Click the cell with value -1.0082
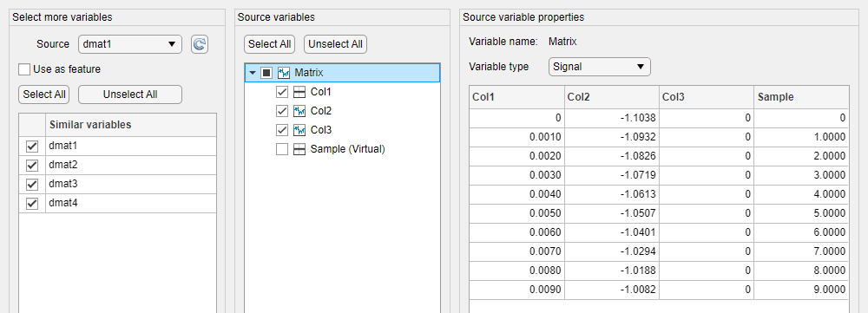Image resolution: width=868 pixels, height=313 pixels. click(x=612, y=290)
